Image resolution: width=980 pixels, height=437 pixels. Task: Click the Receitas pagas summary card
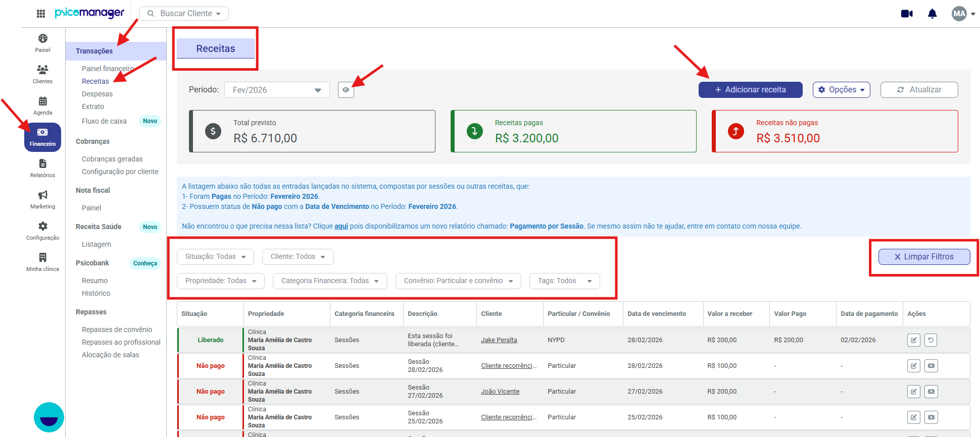(x=573, y=131)
